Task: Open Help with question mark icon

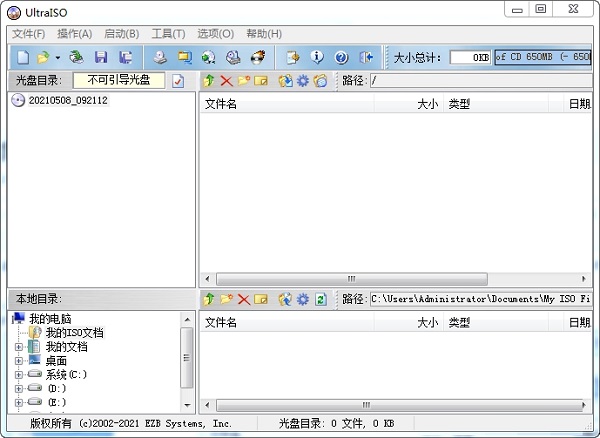Action: click(x=341, y=58)
